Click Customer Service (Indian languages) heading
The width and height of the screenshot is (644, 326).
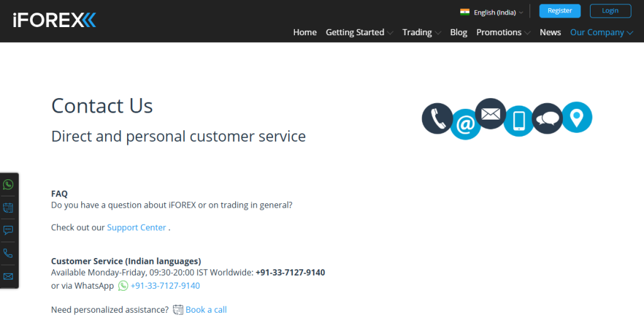click(126, 261)
